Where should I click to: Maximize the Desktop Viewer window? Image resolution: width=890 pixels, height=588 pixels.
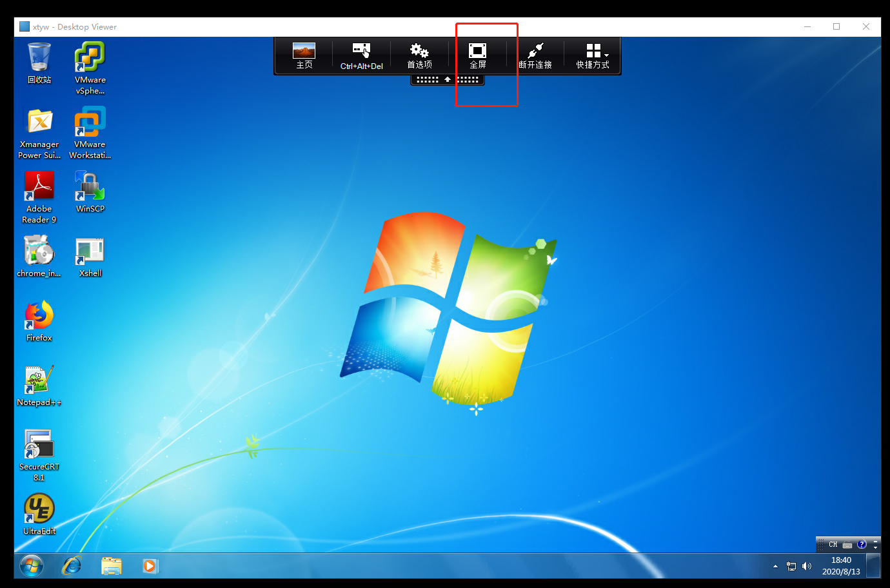pos(836,26)
